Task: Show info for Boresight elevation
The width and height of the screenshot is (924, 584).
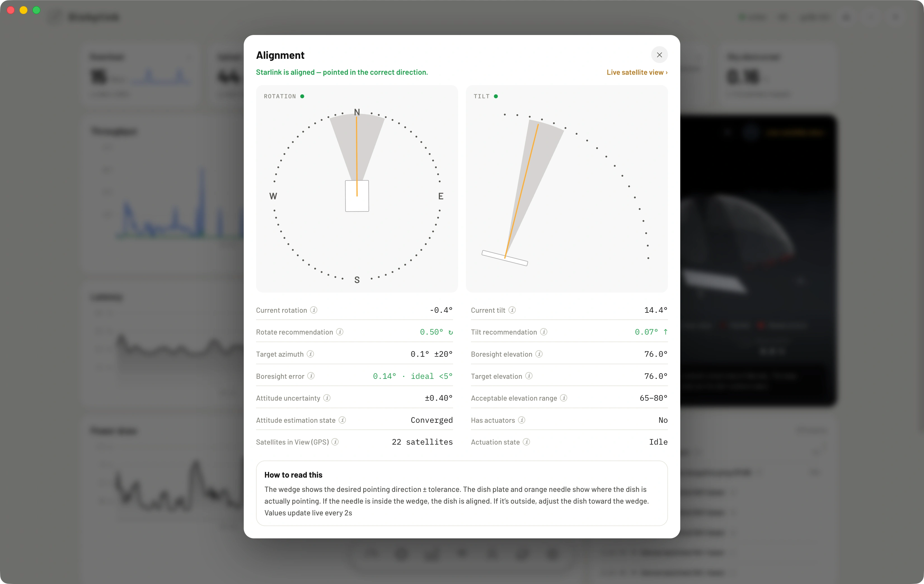Action: coord(539,354)
